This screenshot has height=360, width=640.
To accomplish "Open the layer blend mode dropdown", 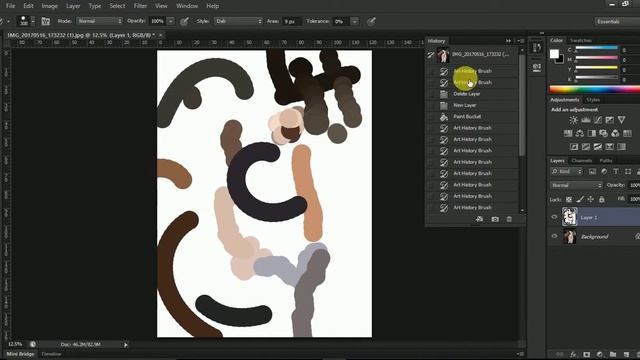I will click(x=576, y=185).
